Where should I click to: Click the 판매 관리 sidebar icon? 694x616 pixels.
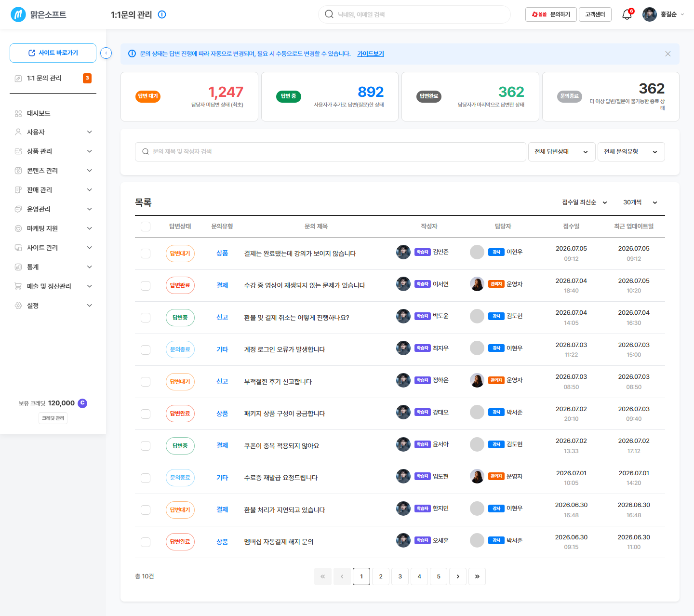(18, 190)
